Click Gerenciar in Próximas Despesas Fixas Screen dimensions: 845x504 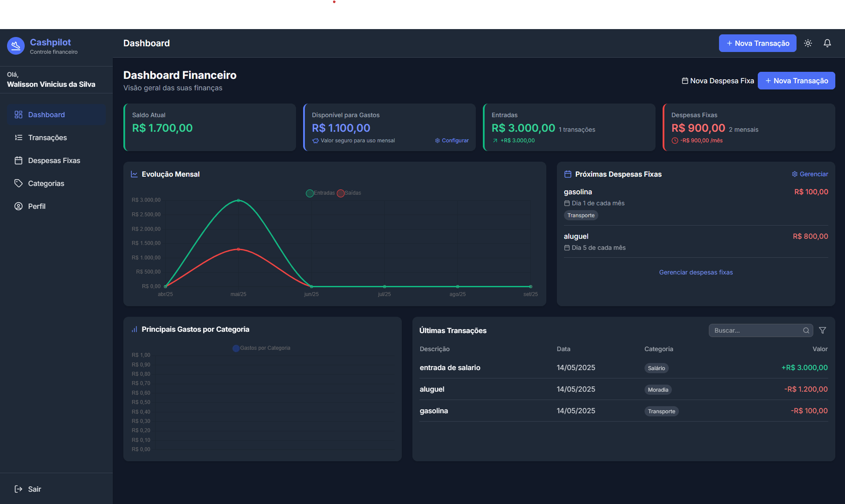point(810,174)
